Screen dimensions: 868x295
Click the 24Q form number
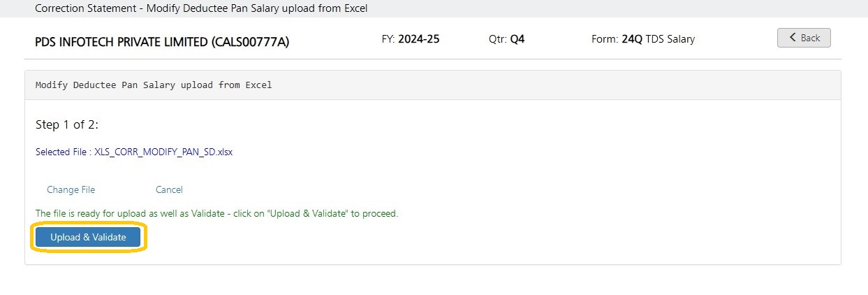pos(631,39)
